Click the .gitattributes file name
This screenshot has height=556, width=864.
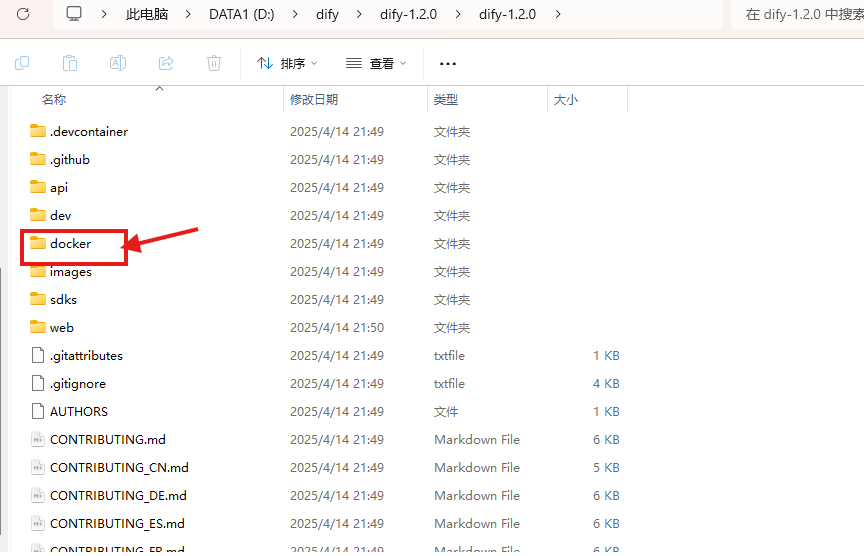[x=87, y=356]
